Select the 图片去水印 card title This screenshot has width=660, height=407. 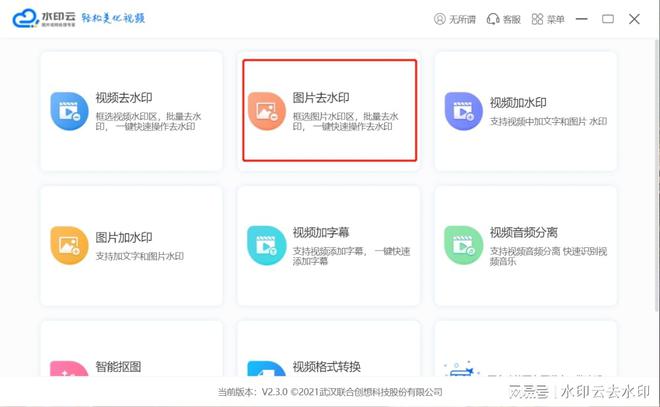[322, 99]
